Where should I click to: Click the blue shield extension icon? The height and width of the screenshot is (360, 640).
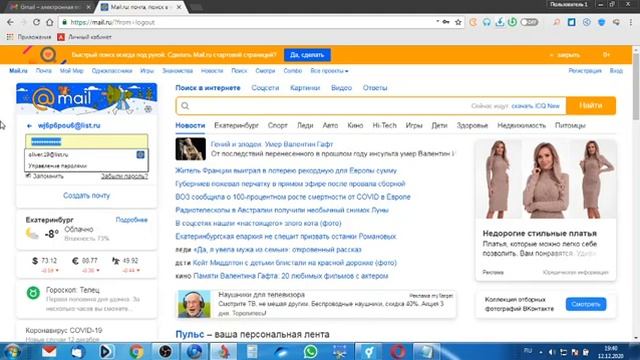coord(601,22)
